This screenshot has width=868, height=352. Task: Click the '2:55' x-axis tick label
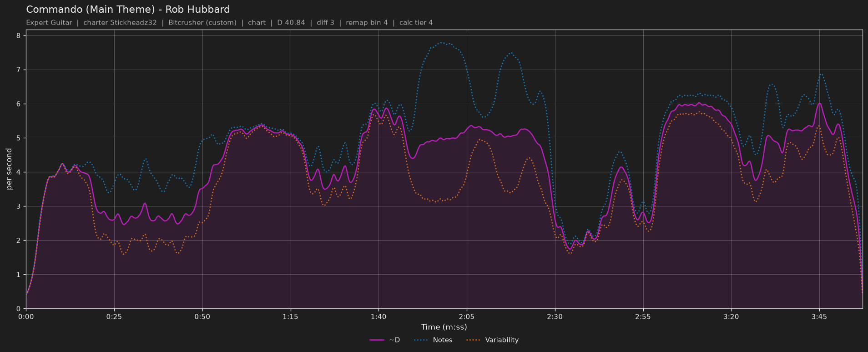(x=643, y=317)
